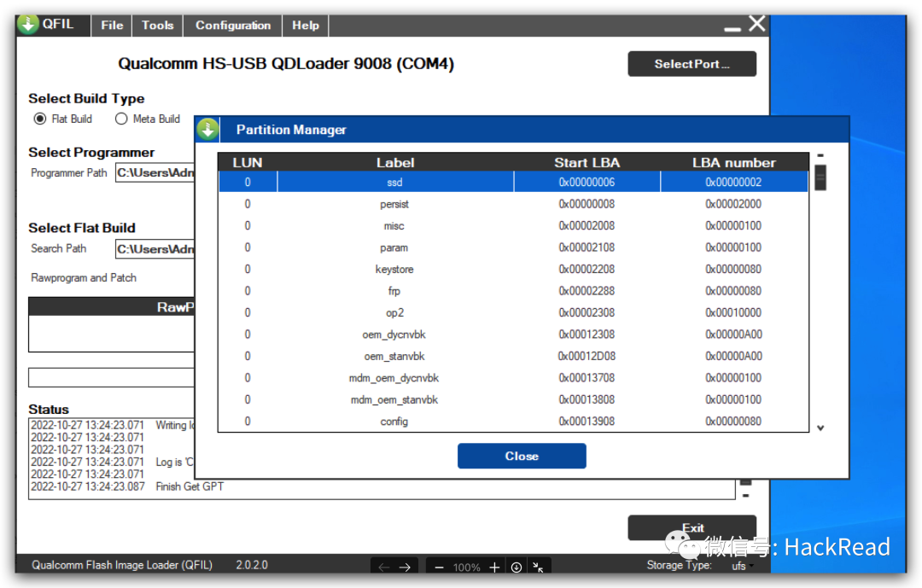
Task: Click LBA number 0x00002000 in persist row
Action: (733, 204)
